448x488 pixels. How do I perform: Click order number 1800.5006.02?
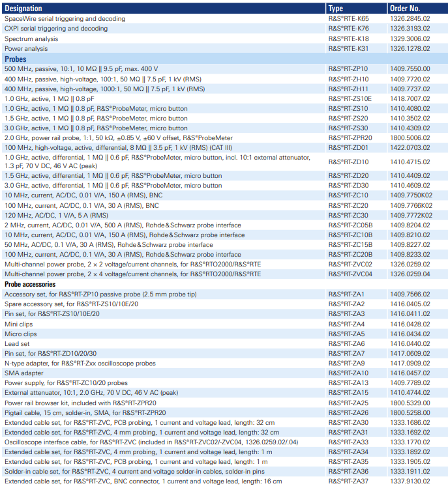410,138
